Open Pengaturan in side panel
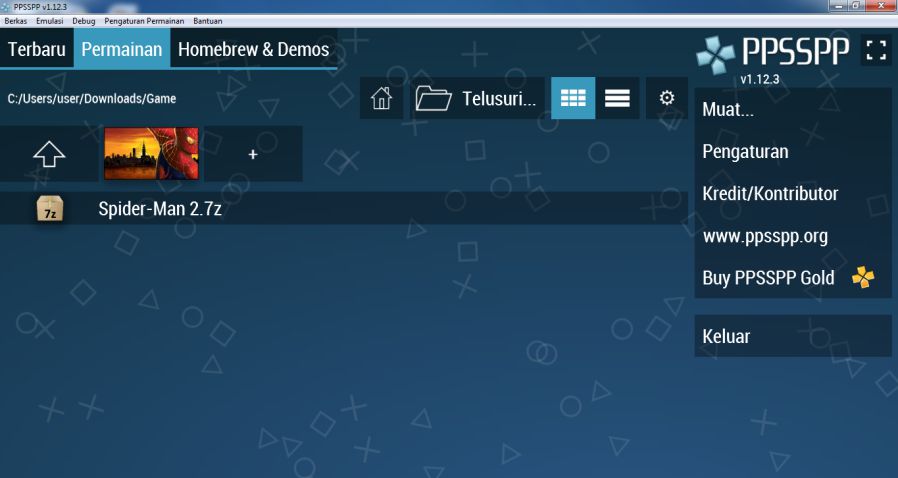Screen dimensions: 898x478 pos(793,152)
